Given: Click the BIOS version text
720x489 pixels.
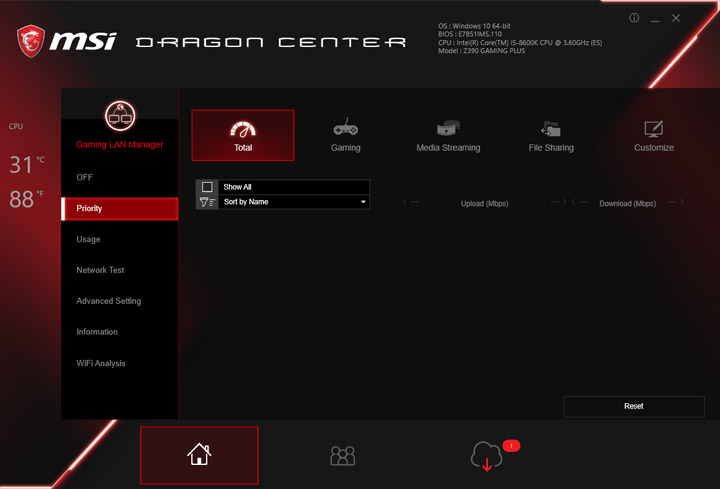Looking at the screenshot, I should click(470, 34).
